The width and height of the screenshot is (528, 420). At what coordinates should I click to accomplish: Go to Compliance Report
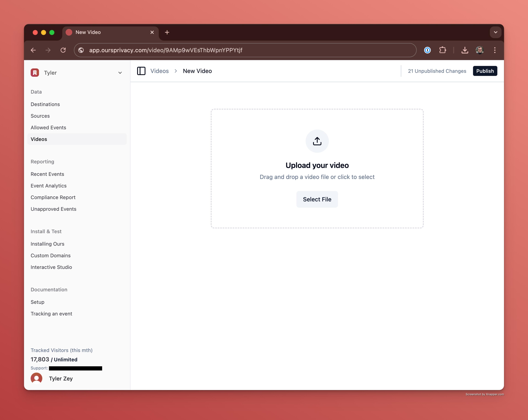pos(53,197)
